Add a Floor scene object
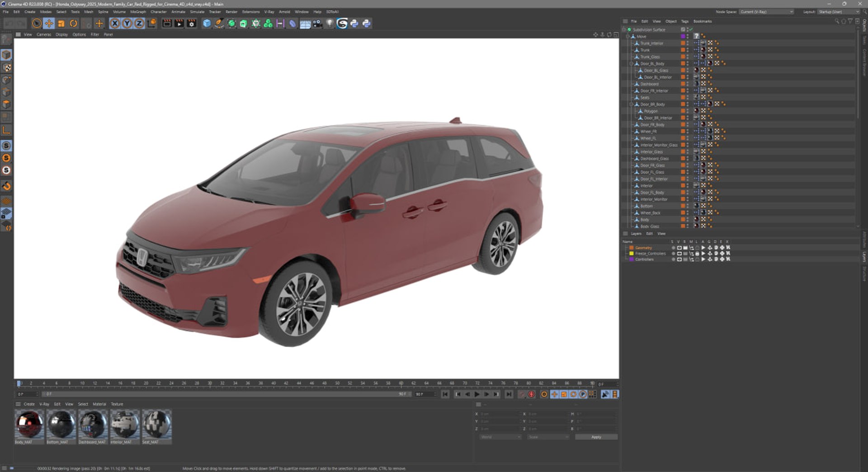Image resolution: width=868 pixels, height=472 pixels. coord(305,24)
